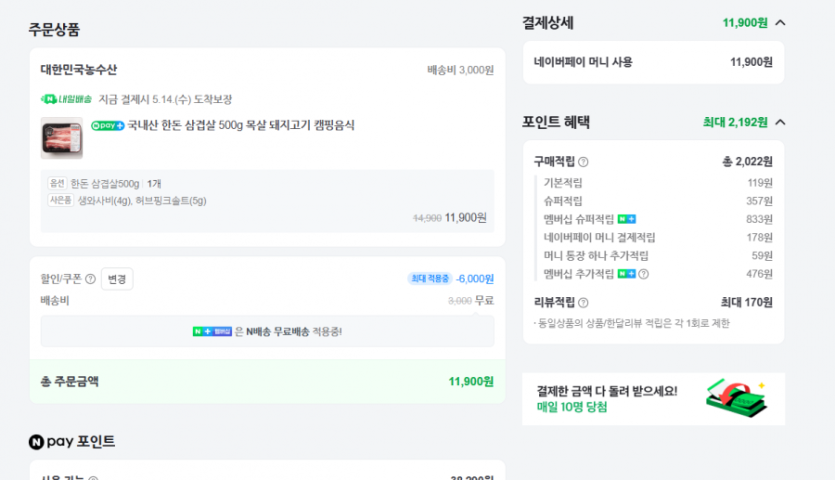Click the help icon next to 할인/쿠폰
The height and width of the screenshot is (480, 835).
(90, 279)
